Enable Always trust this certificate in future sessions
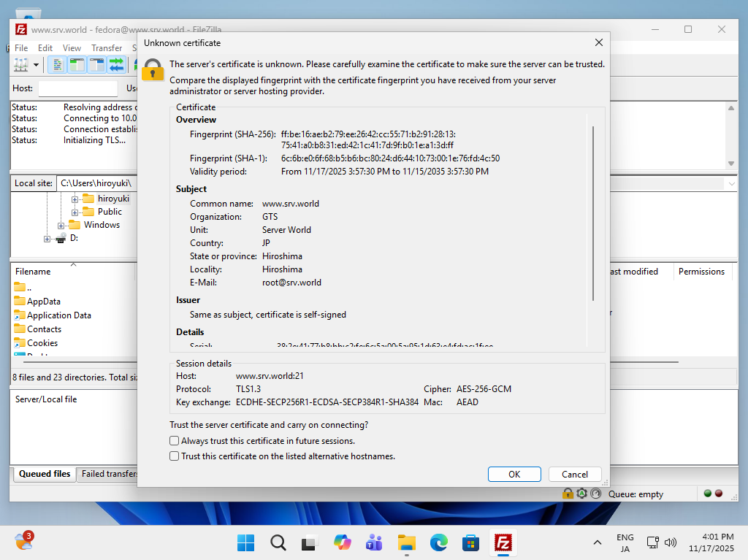748x560 pixels. coord(174,440)
